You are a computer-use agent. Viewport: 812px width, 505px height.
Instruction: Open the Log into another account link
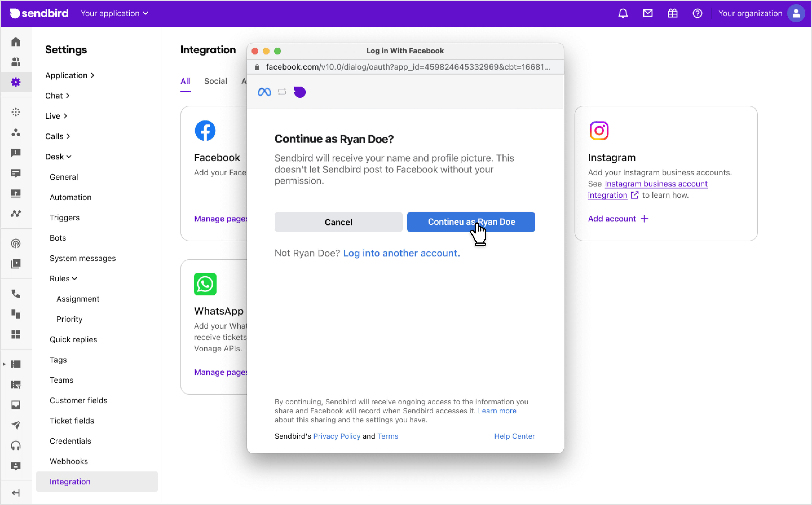coord(401,253)
